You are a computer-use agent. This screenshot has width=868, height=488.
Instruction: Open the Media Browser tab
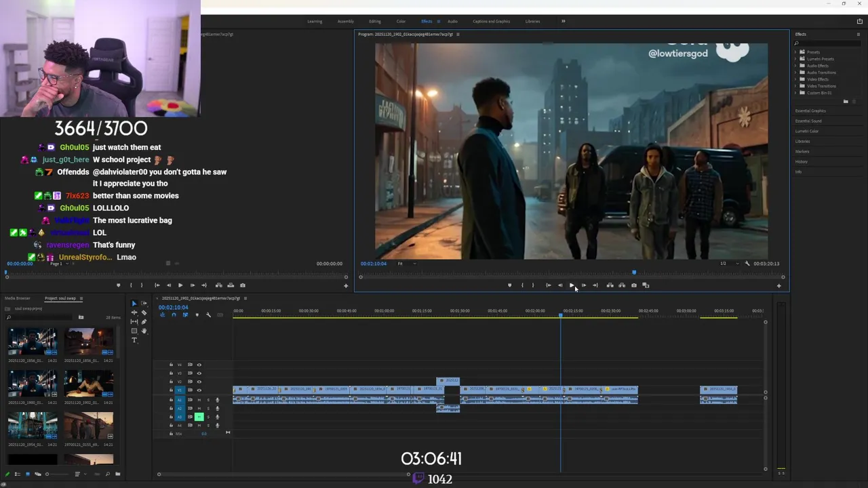coord(18,298)
